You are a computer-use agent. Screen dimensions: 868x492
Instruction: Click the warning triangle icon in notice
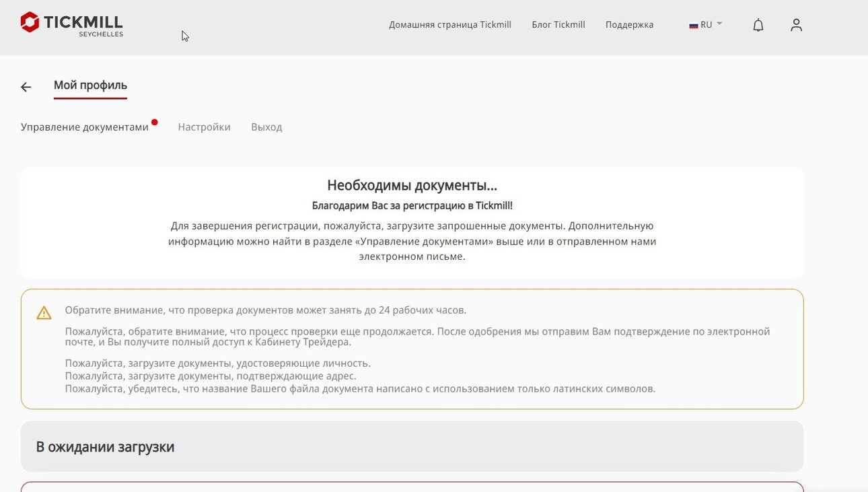point(44,313)
